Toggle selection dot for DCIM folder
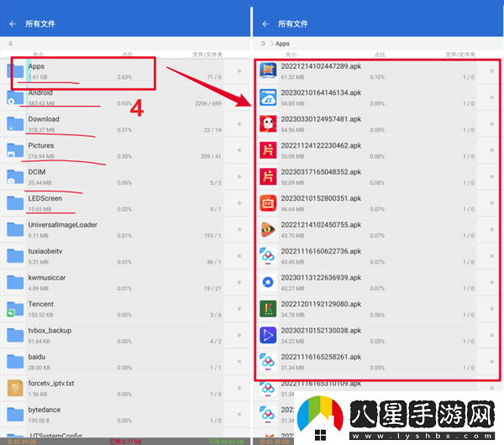This screenshot has width=504, height=445. click(239, 176)
